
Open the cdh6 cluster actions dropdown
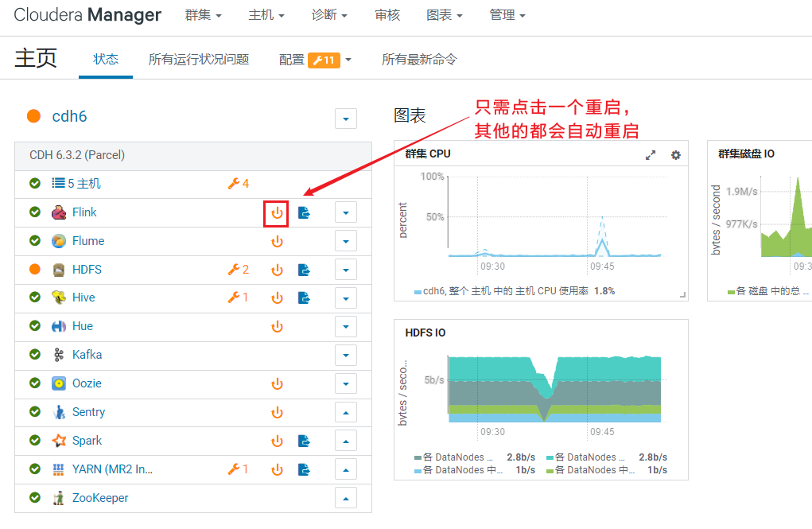click(346, 119)
